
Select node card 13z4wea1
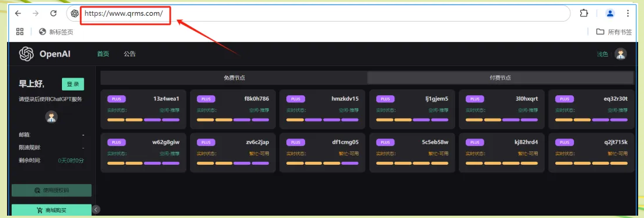[143, 109]
